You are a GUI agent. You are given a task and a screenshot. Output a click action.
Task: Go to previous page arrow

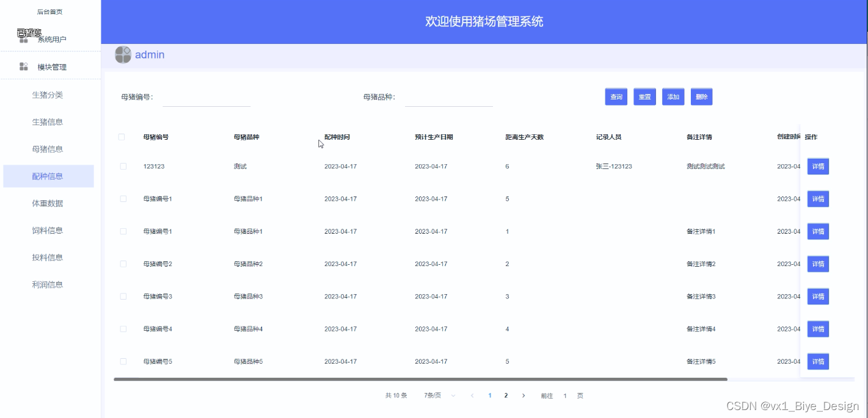[x=472, y=395]
